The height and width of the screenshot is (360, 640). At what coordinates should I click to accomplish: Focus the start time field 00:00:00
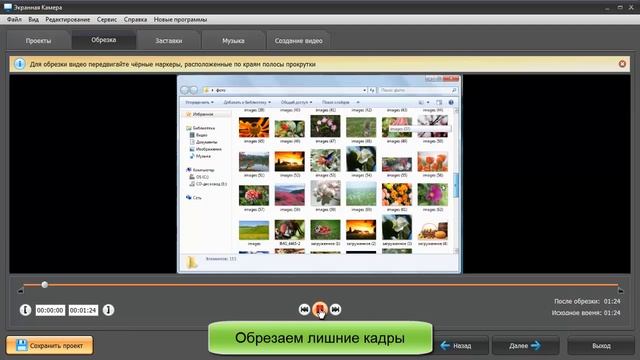50,310
